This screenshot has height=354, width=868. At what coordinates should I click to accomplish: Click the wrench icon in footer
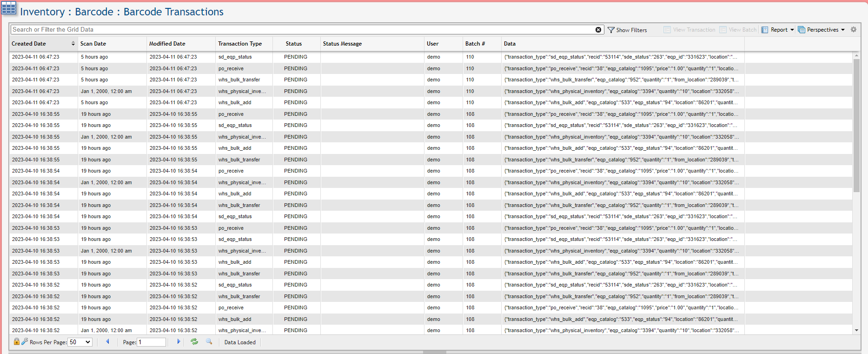(25, 342)
